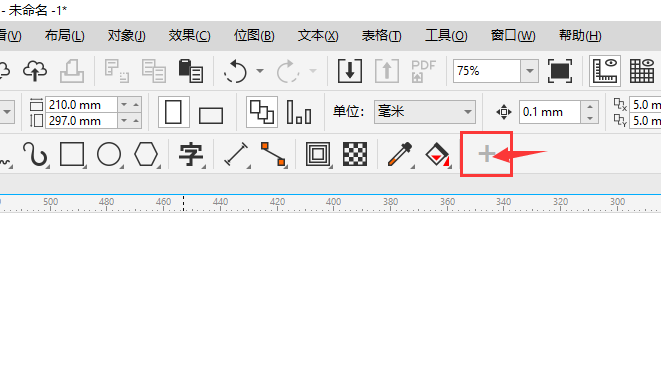Toggle the show rulers icon

pyautogui.click(x=605, y=71)
